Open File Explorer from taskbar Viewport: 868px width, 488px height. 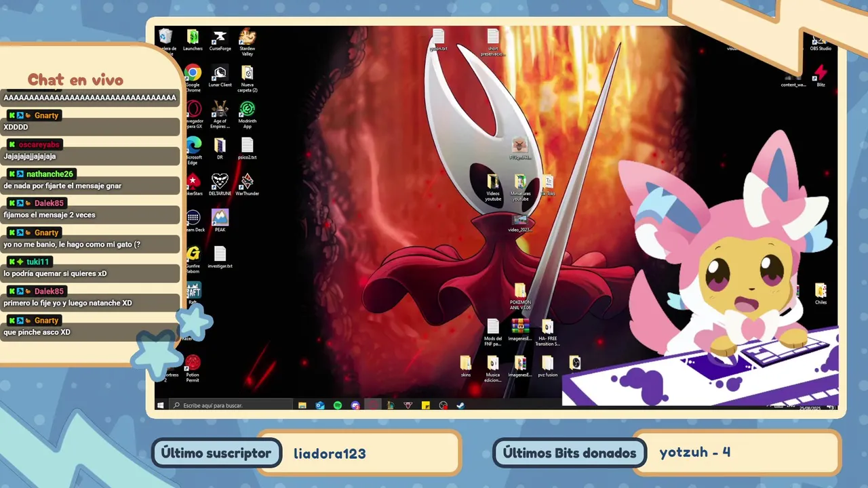(302, 405)
